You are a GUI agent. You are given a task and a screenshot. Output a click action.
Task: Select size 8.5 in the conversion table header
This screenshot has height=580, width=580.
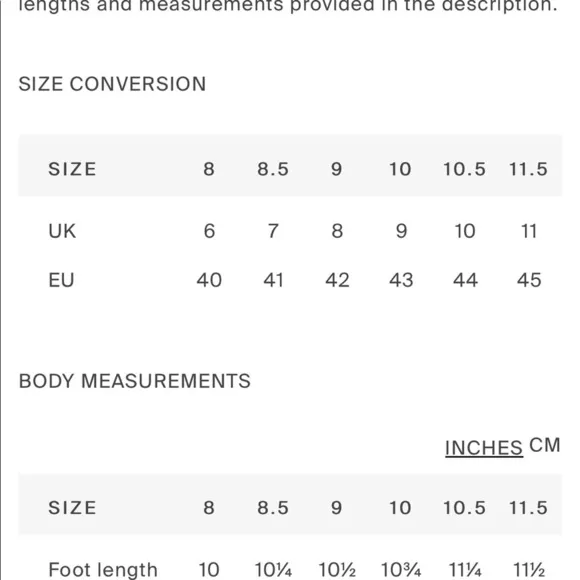click(273, 169)
